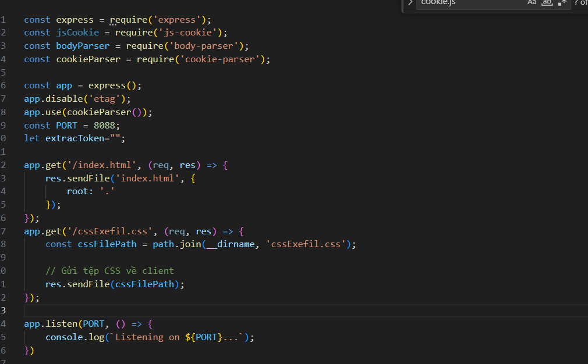The height and width of the screenshot is (364, 588).
Task: Click the 'jsCookie' constant name
Action: [77, 33]
